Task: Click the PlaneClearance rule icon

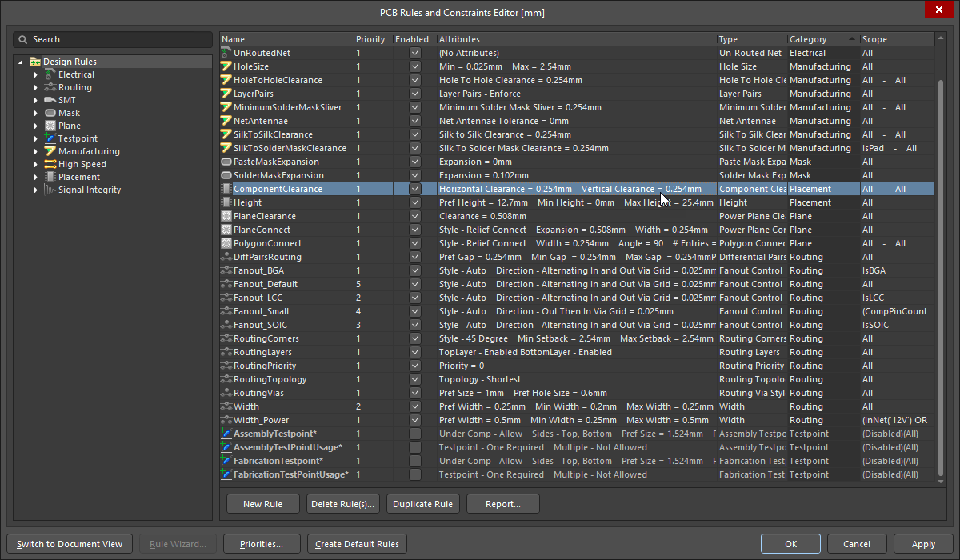Action: [226, 216]
